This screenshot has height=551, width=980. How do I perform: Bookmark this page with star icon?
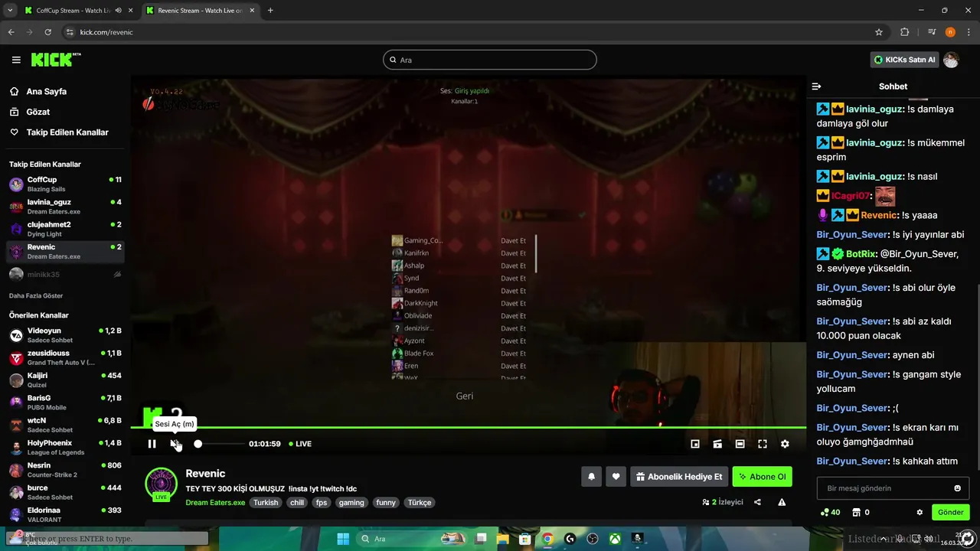(879, 32)
